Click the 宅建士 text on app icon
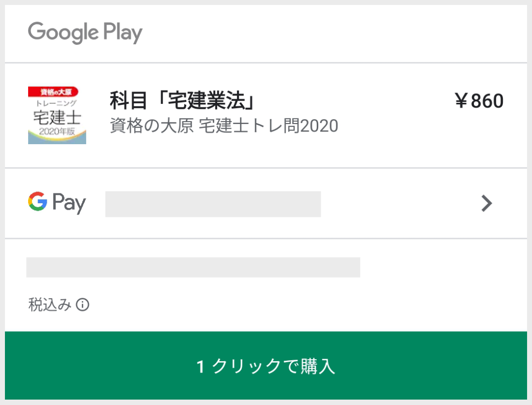This screenshot has height=405, width=532. tap(57, 118)
